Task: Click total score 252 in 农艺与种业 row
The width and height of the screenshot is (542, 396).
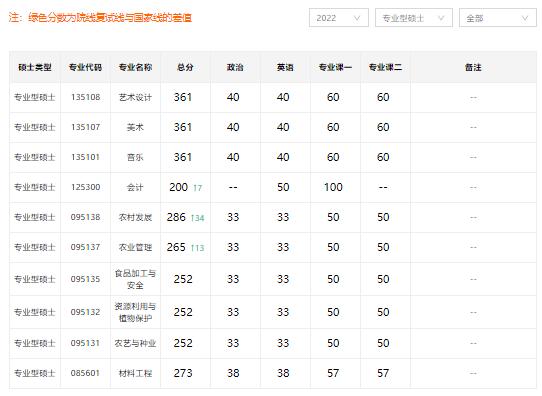Action: click(183, 343)
